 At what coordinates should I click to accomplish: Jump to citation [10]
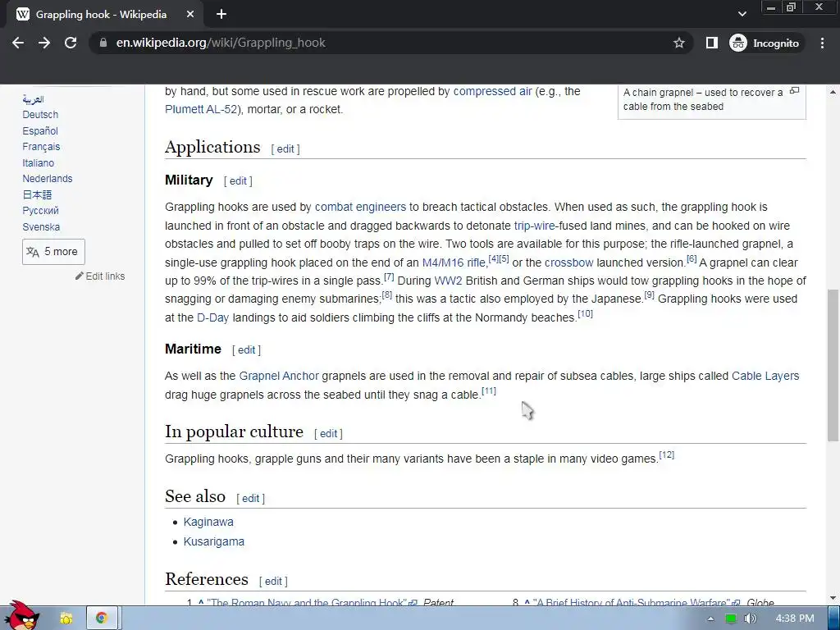(585, 314)
